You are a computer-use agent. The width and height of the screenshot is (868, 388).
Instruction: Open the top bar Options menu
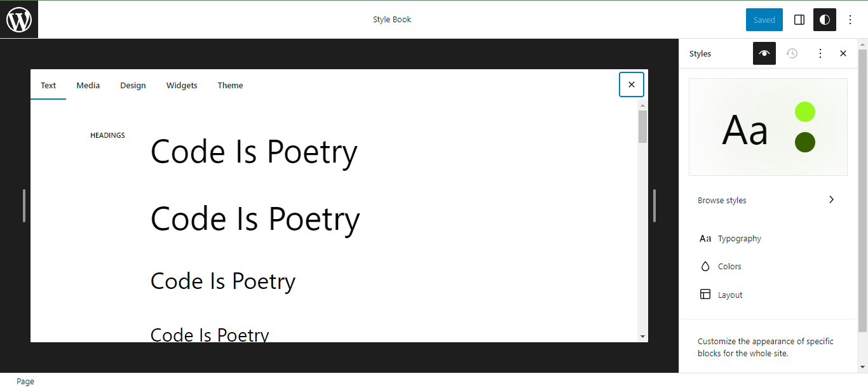pyautogui.click(x=850, y=20)
